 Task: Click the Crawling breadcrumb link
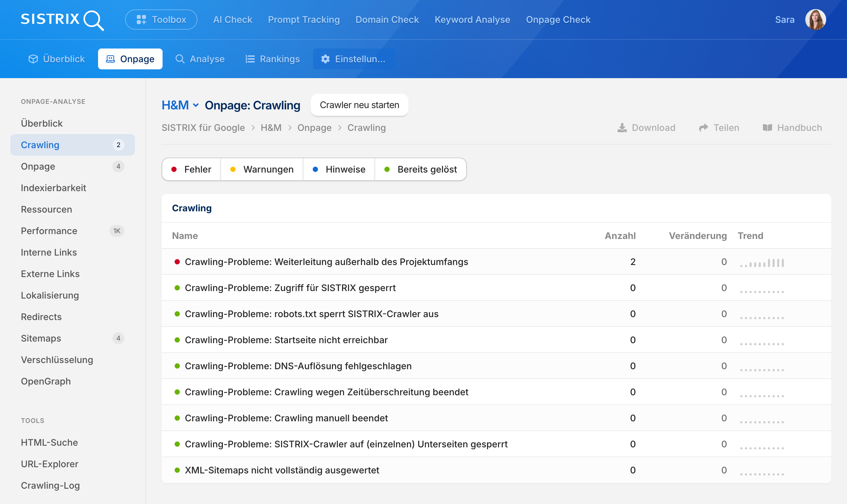[x=366, y=128]
